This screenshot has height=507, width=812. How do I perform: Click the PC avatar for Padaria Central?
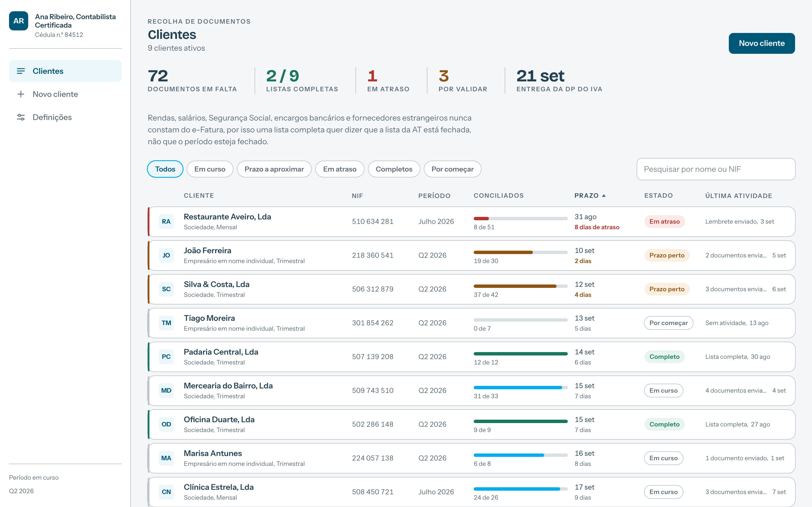coord(166,357)
